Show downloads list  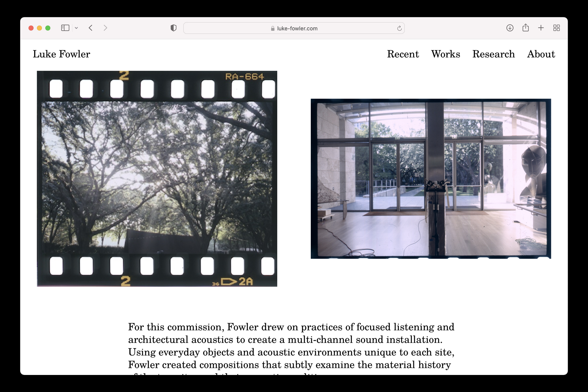(x=510, y=28)
